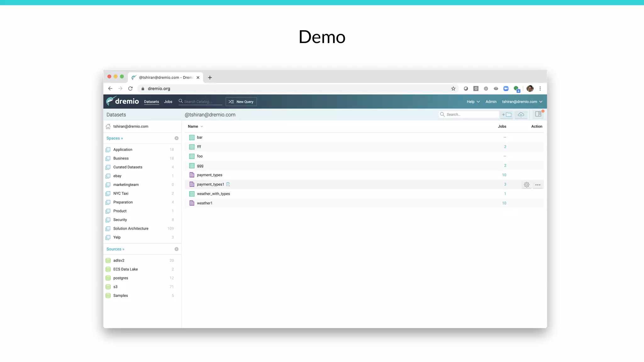Open the Spaces » heading link
The height and width of the screenshot is (362, 644).
[114, 138]
